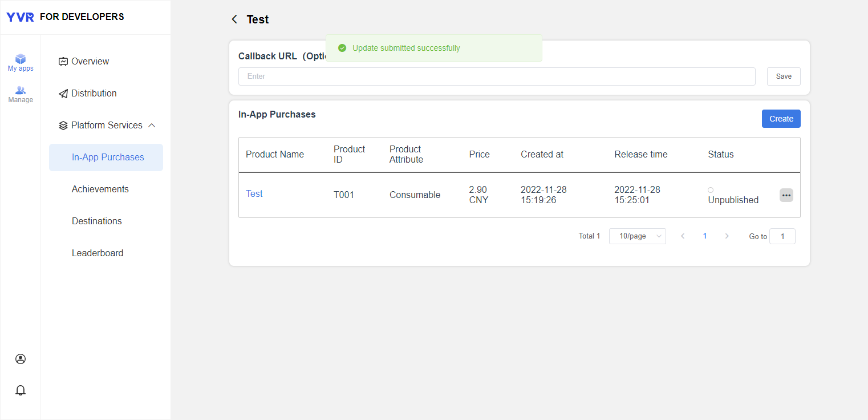Click the back arrow next to Test

234,19
